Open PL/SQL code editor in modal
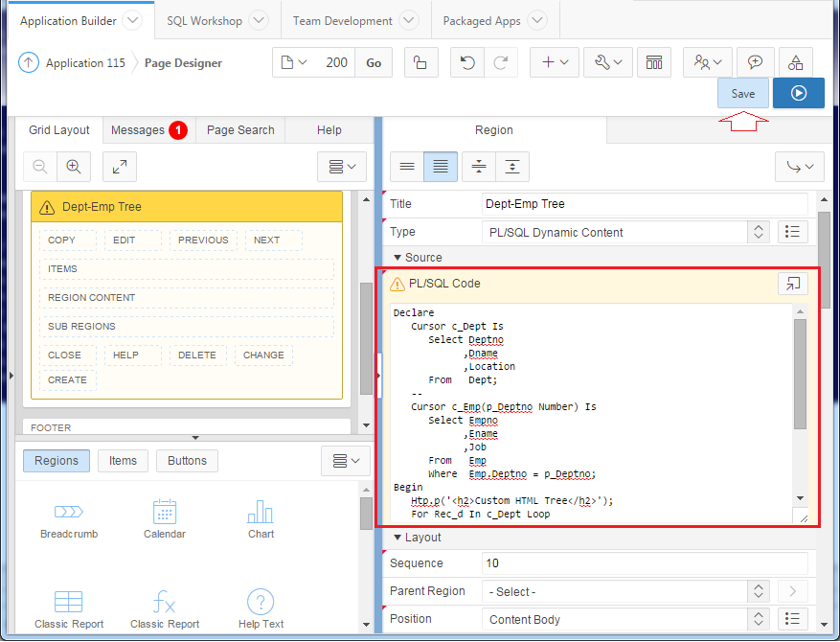Screen dimensions: 840x642 (x=792, y=284)
